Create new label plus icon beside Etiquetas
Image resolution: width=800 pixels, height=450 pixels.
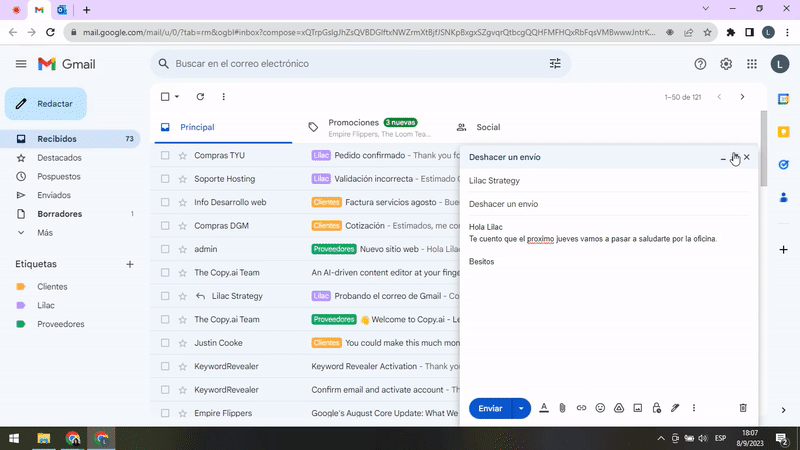pos(130,264)
